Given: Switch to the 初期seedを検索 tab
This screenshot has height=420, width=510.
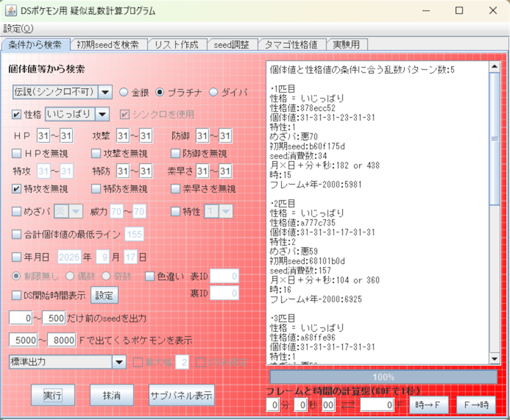Looking at the screenshot, I should 108,45.
